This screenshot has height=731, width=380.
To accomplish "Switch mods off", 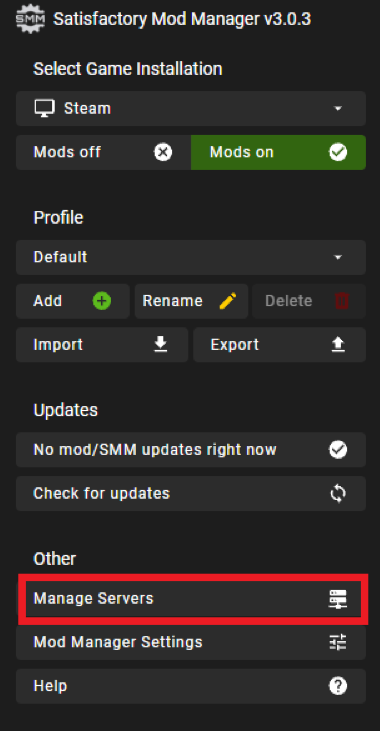I will (103, 152).
